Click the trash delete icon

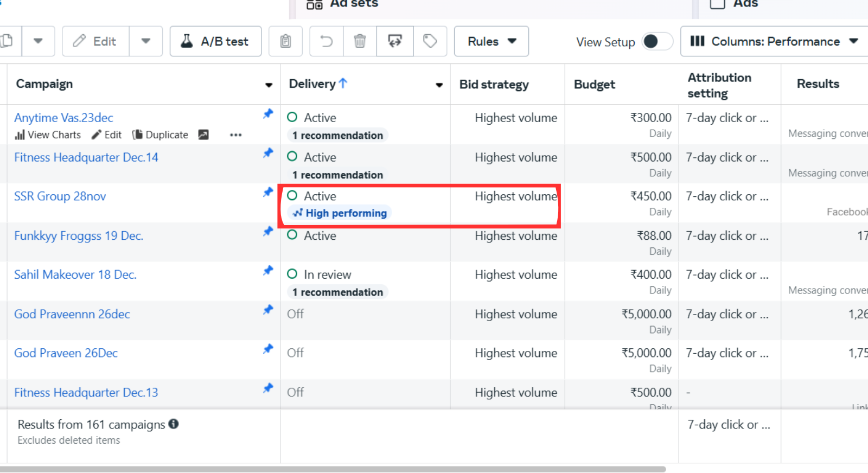coord(360,41)
